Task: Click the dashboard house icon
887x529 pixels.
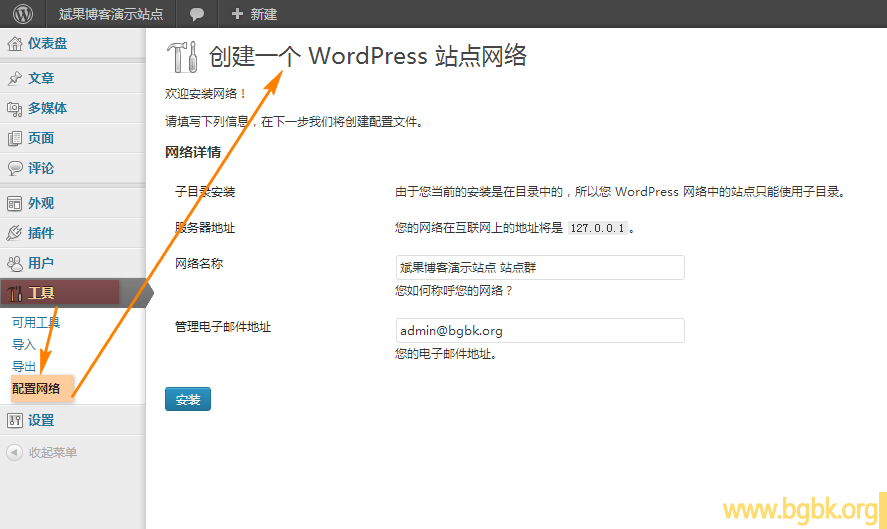Action: (14, 43)
